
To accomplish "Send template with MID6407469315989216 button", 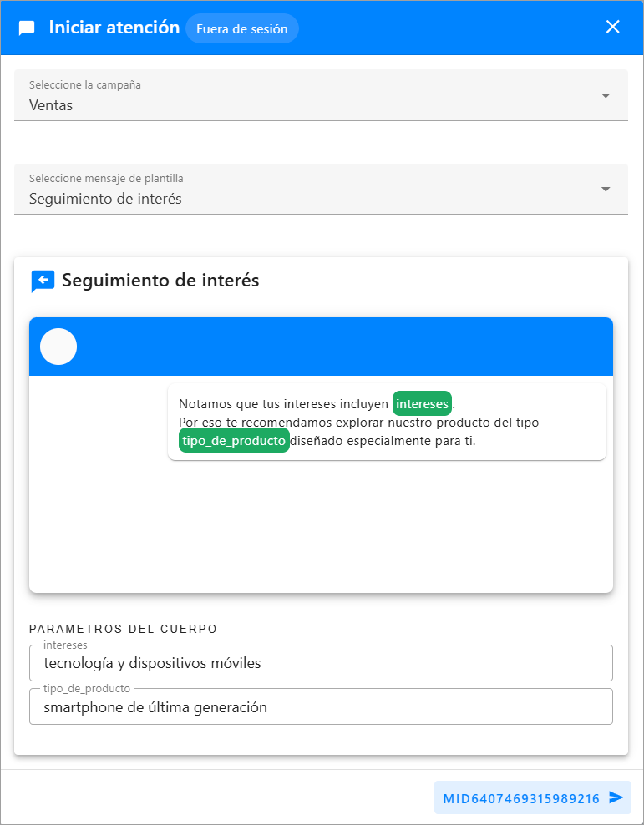I will [x=522, y=798].
